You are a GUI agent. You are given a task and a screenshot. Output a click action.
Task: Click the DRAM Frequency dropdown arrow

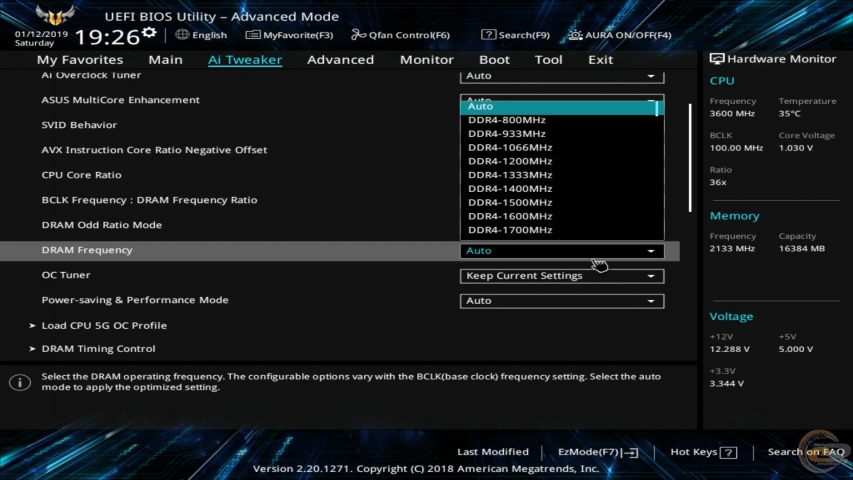click(651, 251)
